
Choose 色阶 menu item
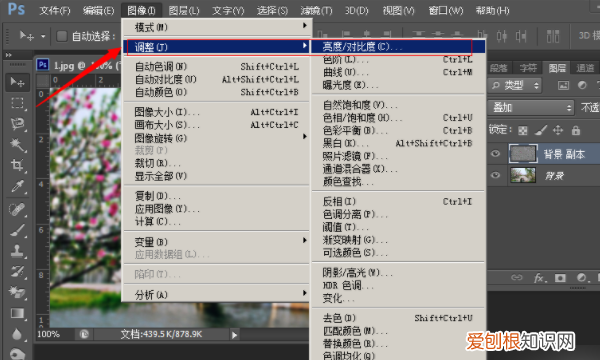coord(398,59)
